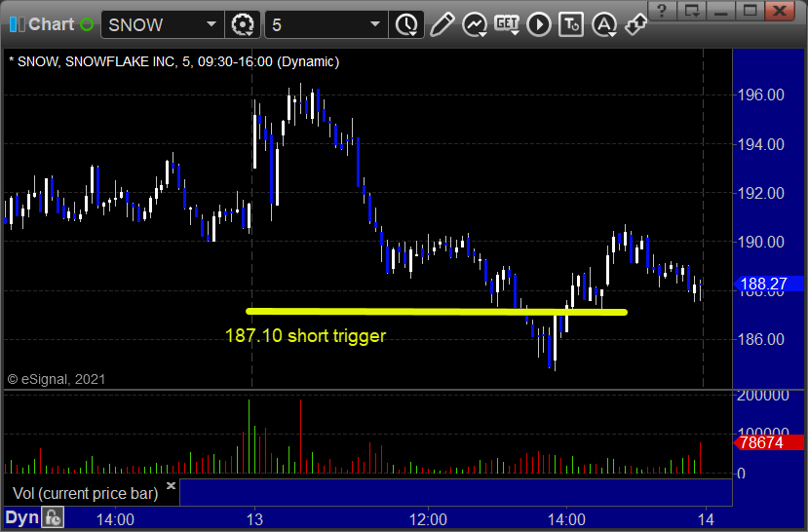
Task: Click the 188.27 last price marker
Action: point(767,284)
